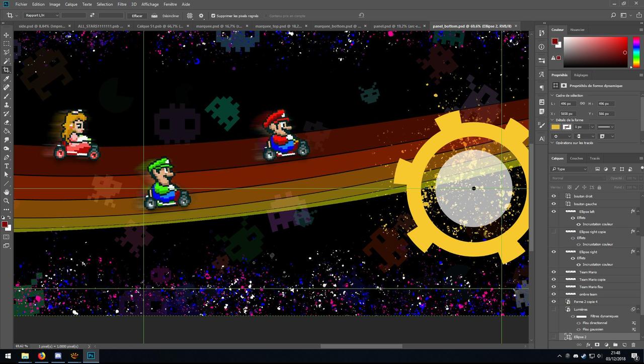Open the 'Fichier' menu
Viewport: 644px width, 364px height.
pos(21,4)
